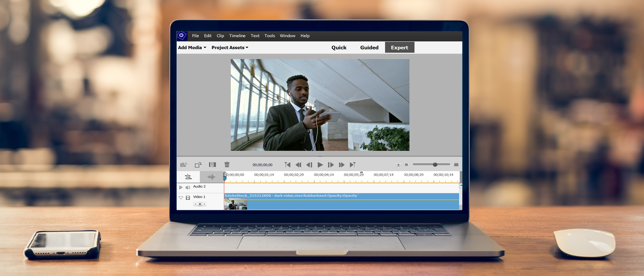Mute the Audio 2 track
The height and width of the screenshot is (276, 644).
click(188, 186)
